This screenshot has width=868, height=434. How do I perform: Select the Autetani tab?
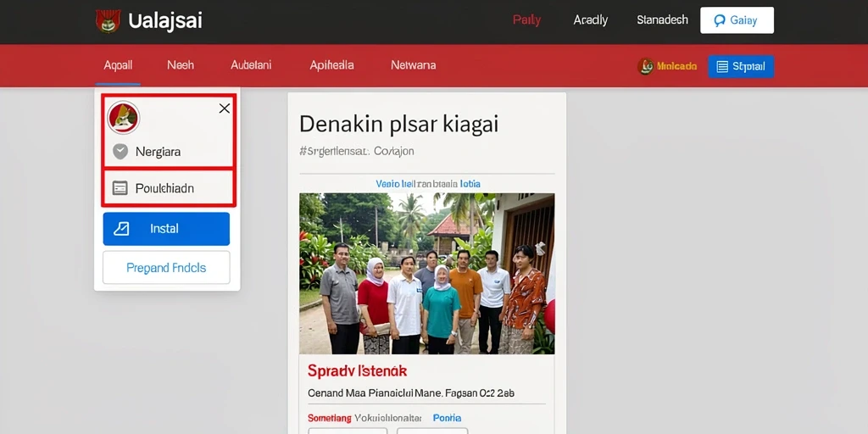(251, 65)
